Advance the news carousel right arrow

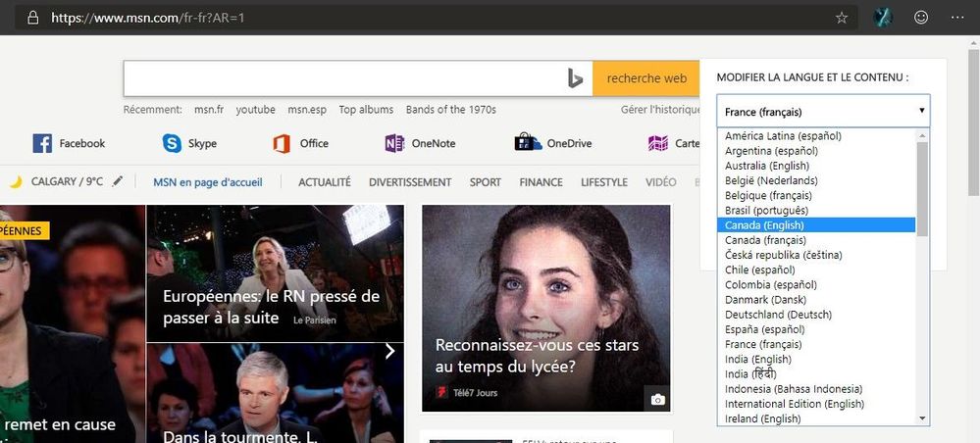(x=390, y=351)
